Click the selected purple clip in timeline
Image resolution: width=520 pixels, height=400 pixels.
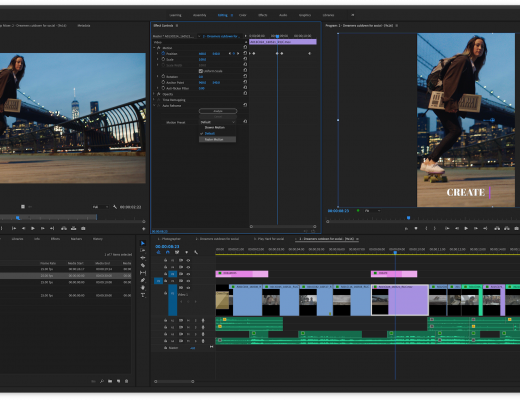click(x=400, y=300)
